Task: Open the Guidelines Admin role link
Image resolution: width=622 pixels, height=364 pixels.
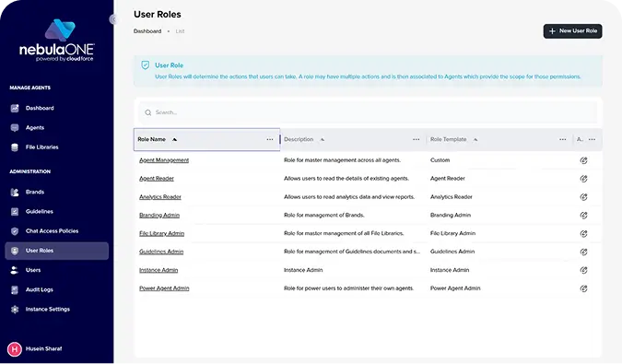Action: tap(161, 252)
